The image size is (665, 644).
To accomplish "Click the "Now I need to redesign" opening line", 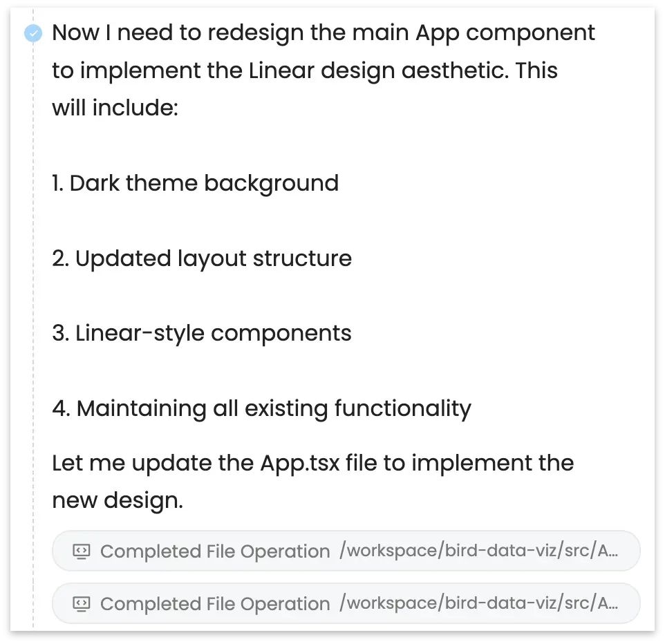I will 324,33.
